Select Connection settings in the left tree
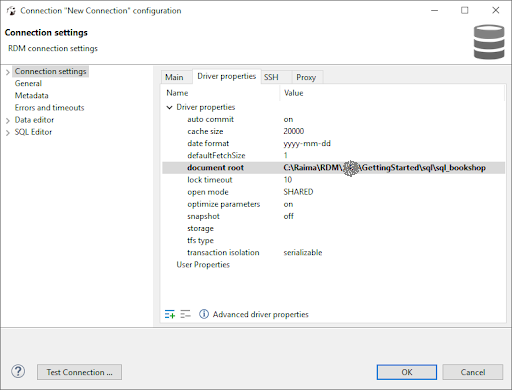 pyautogui.click(x=50, y=71)
